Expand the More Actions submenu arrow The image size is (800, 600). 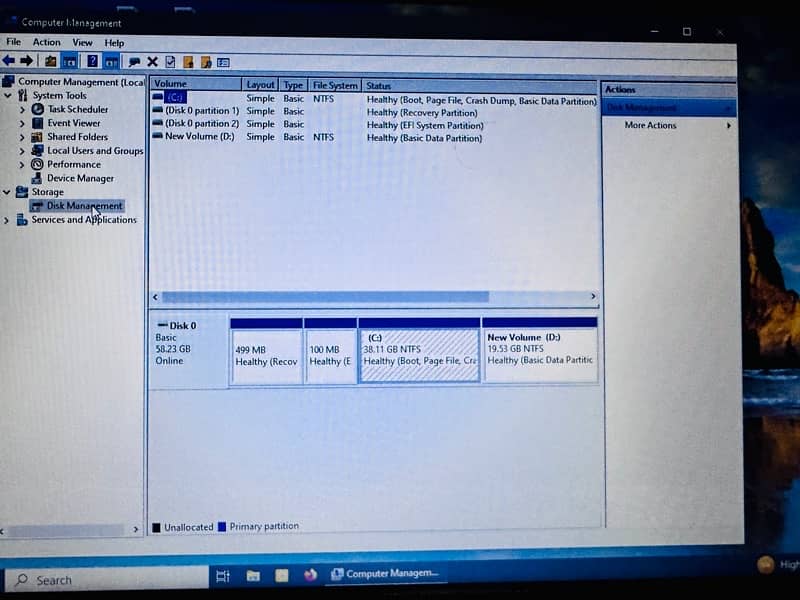[728, 126]
